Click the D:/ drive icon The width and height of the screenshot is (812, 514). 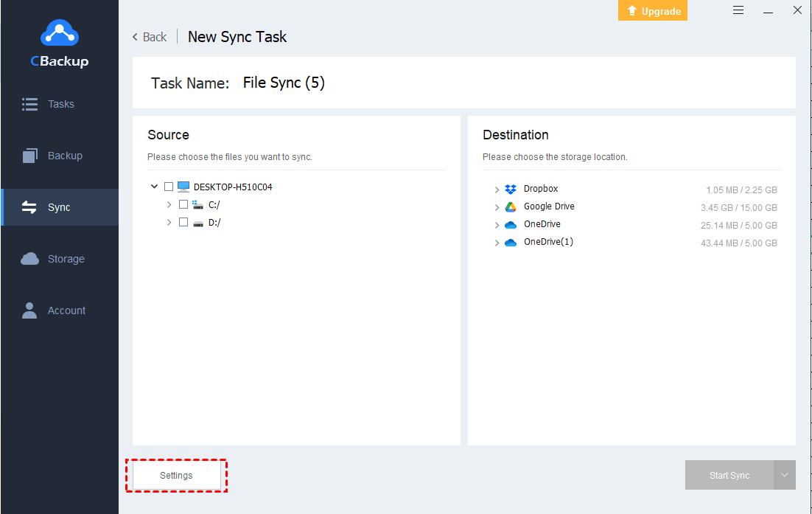(197, 223)
